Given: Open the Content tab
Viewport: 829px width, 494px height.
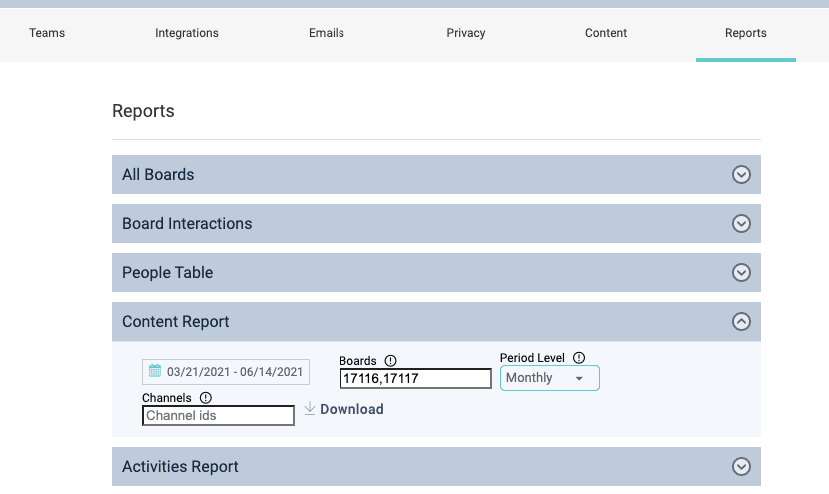Looking at the screenshot, I should (x=606, y=33).
